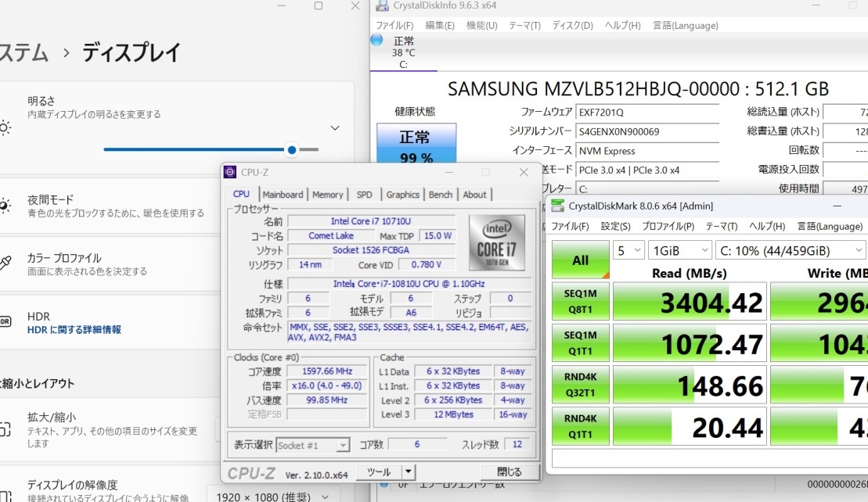
Task: Open 言語(Language) menu in CrystalDiskMark
Action: 830,226
